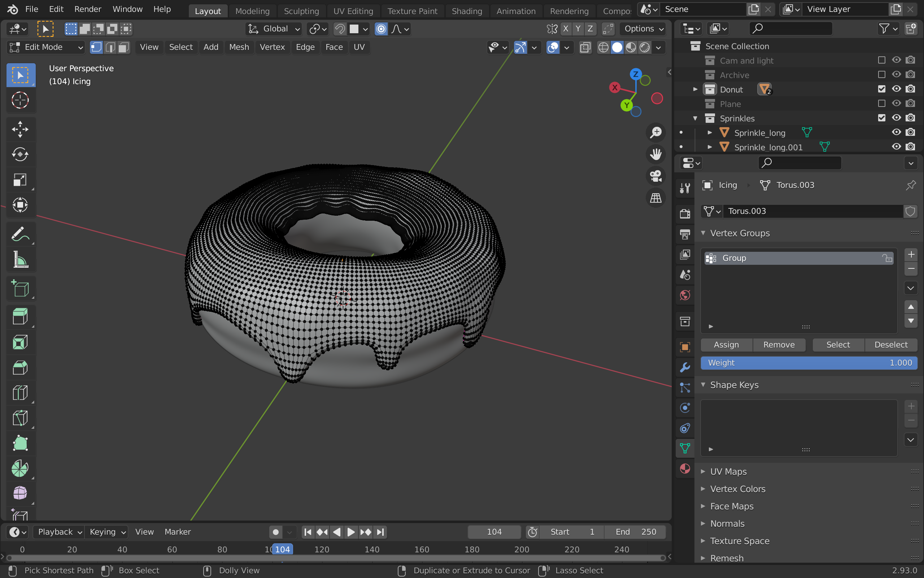Click the viewport zoom magnifier icon
924x578 pixels.
click(655, 132)
